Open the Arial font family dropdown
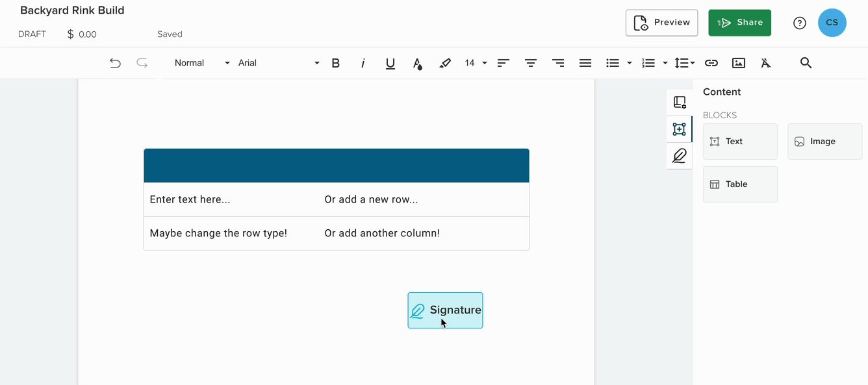Screen dimensions: 868x385 [279, 63]
